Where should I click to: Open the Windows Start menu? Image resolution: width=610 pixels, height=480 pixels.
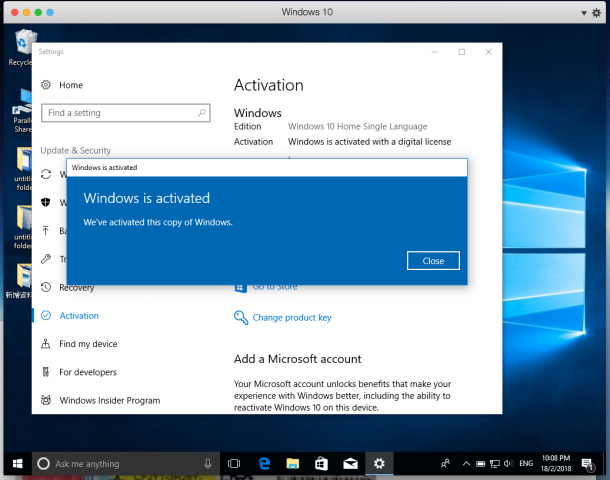[18, 464]
